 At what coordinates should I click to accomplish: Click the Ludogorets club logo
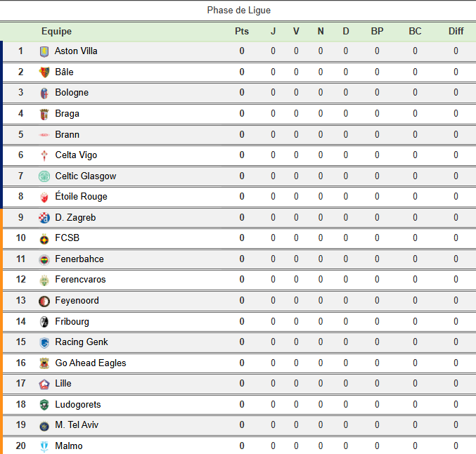[x=44, y=405]
